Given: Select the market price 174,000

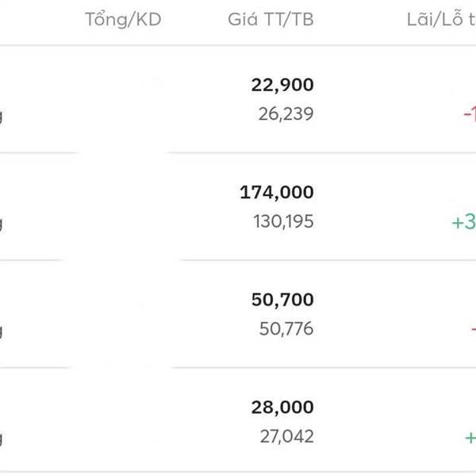Looking at the screenshot, I should (277, 192).
